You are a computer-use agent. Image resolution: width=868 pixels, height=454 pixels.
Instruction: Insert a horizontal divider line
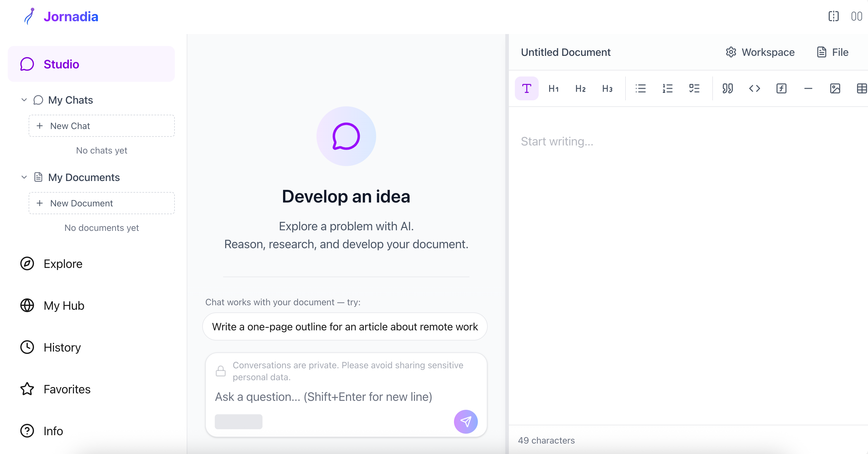point(808,88)
